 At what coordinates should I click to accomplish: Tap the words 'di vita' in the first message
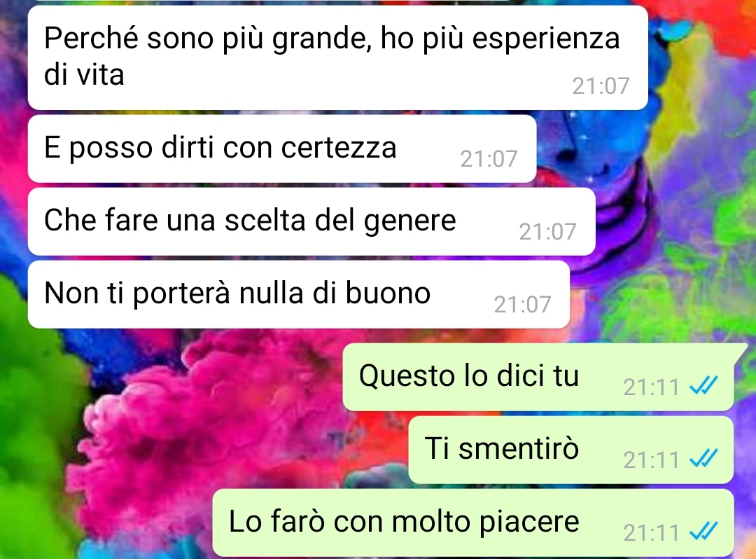(84, 75)
